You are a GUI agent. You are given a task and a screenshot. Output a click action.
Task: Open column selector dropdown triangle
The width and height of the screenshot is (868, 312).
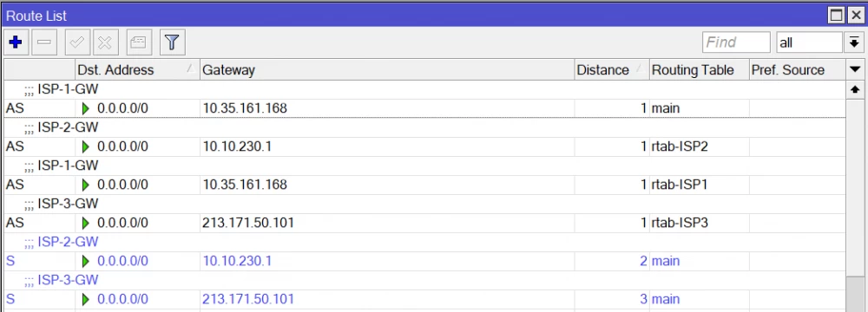tap(854, 69)
